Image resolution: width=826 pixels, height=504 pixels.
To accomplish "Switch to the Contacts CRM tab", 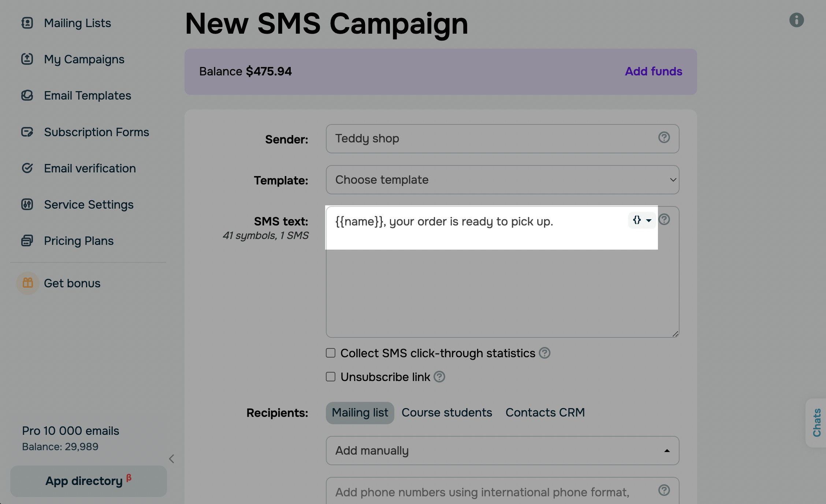I will [545, 412].
